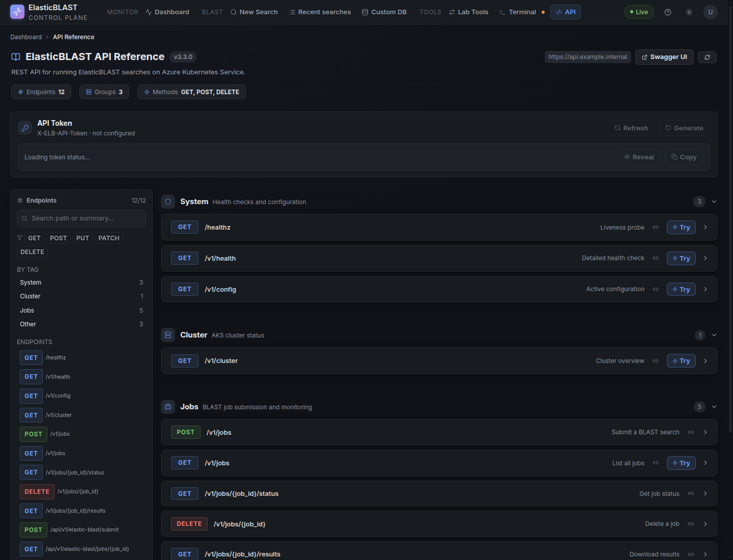
Task: Toggle the POST method filter chip
Action: 59,238
